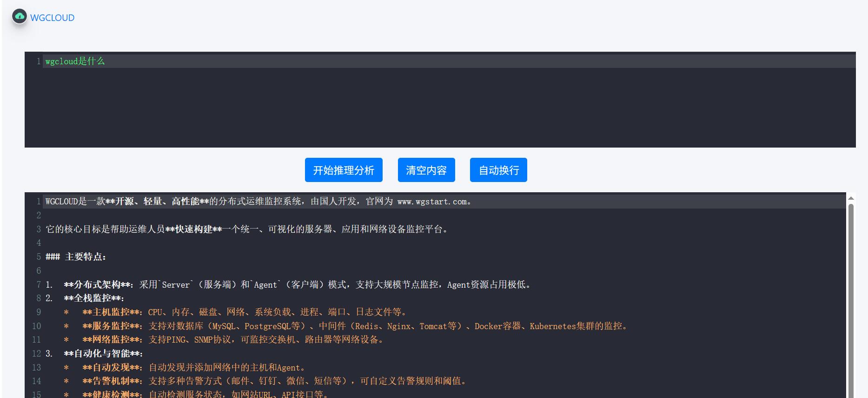Click the www.wgstart.com text in the output
Screen dimensions: 868x398
(x=431, y=202)
